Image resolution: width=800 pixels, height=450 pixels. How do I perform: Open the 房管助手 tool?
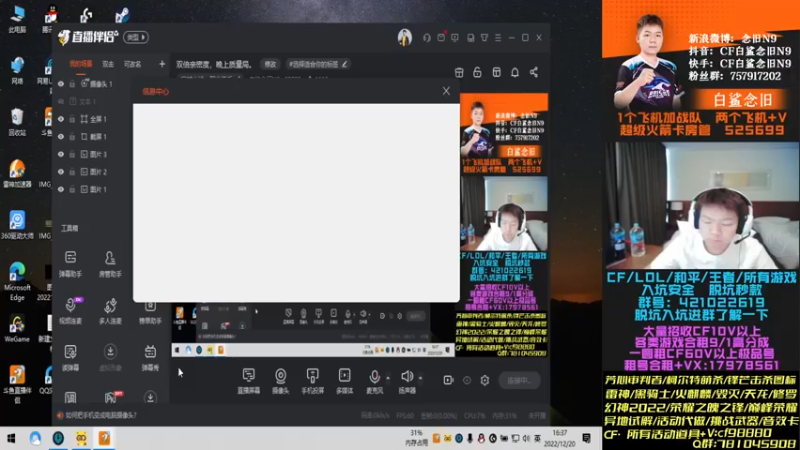tap(110, 263)
